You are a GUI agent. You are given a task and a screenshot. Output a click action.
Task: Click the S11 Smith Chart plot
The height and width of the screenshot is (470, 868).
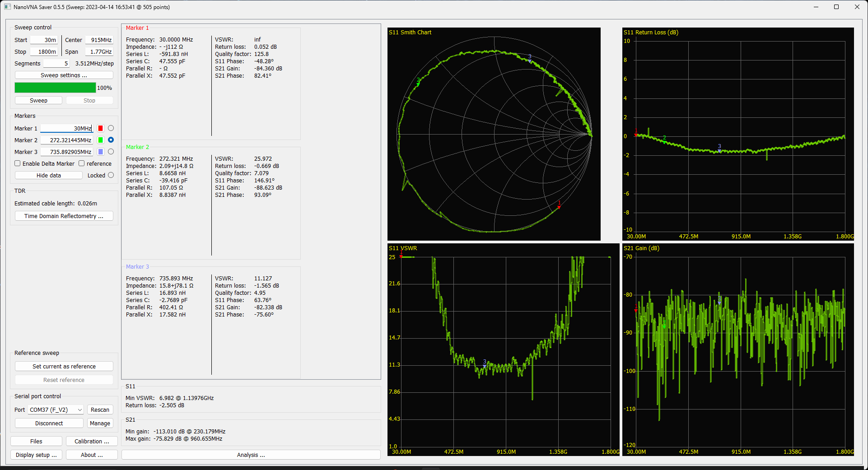(494, 134)
